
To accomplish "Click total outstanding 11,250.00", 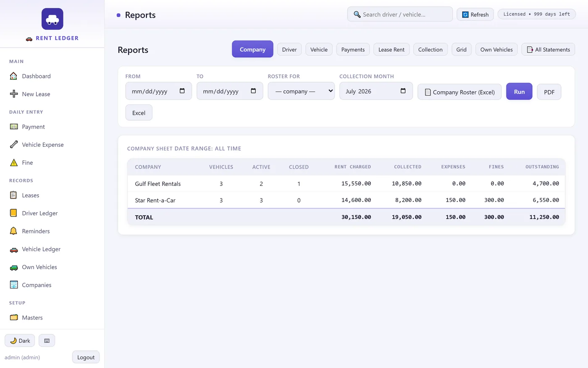I will (x=544, y=217).
